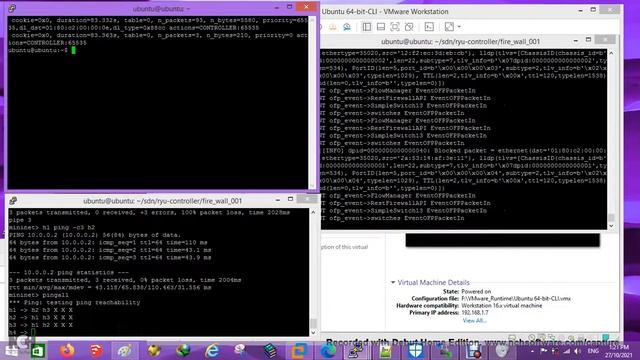
Task: Open network computers app in taskbar
Action: pyautogui.click(x=444, y=351)
